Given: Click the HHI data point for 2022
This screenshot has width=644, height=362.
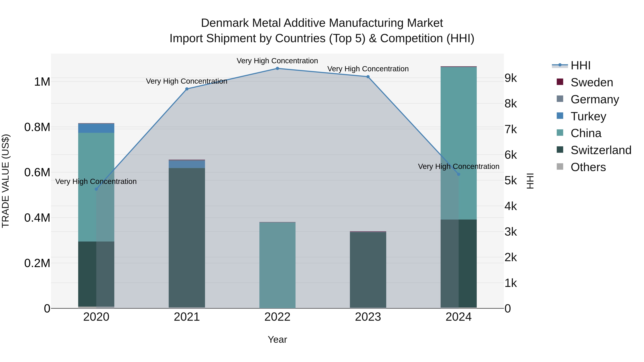Looking at the screenshot, I should pos(277,68).
